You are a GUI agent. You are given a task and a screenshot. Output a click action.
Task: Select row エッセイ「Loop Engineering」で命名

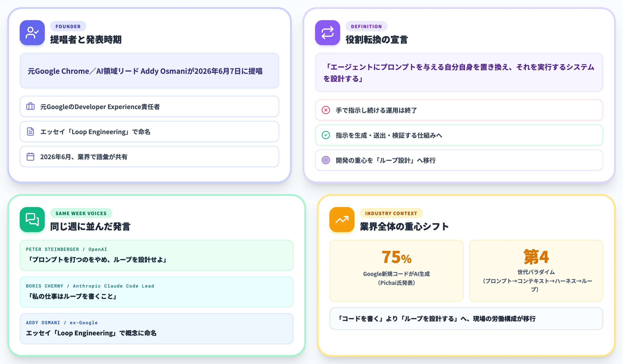149,132
